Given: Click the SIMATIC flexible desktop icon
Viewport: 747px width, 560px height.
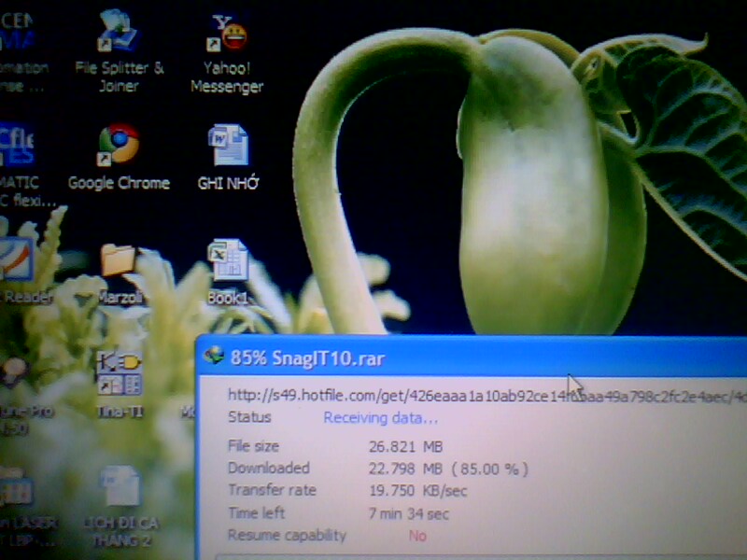Looking at the screenshot, I should (x=17, y=147).
